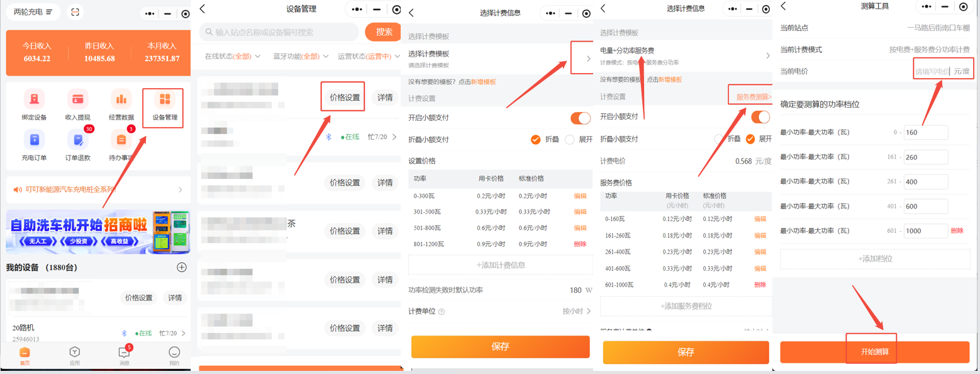Select the unchecked 展开 radio button
The width and height of the screenshot is (980, 374).
pyautogui.click(x=570, y=140)
